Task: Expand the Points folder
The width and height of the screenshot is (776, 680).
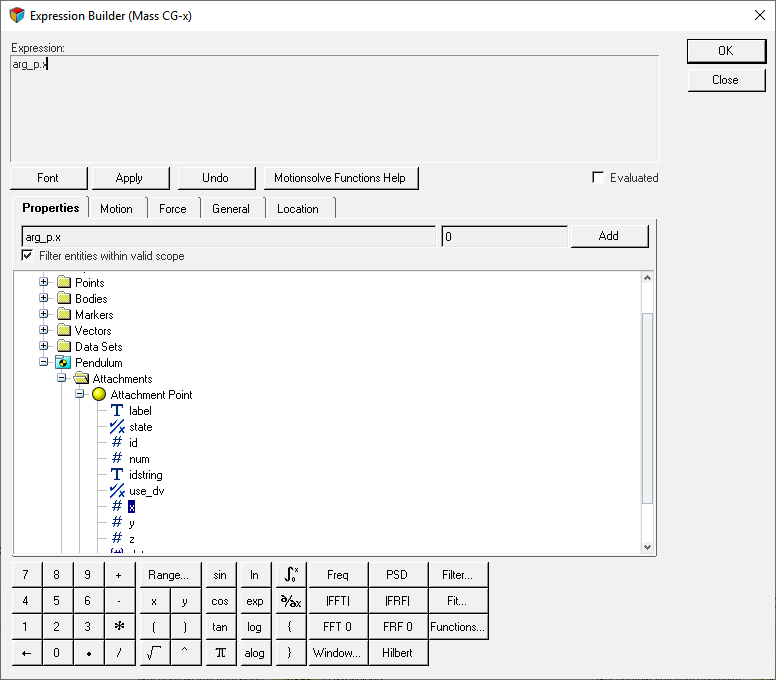Action: tap(44, 283)
